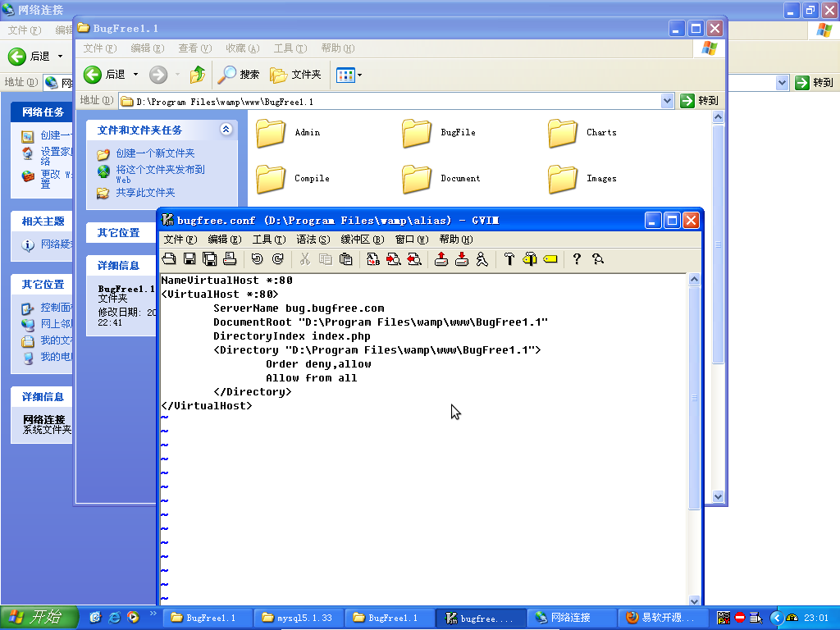Viewport: 840px width, 630px height.
Task: Switch to mysql5.1.33 taskbar window
Action: pyautogui.click(x=298, y=619)
